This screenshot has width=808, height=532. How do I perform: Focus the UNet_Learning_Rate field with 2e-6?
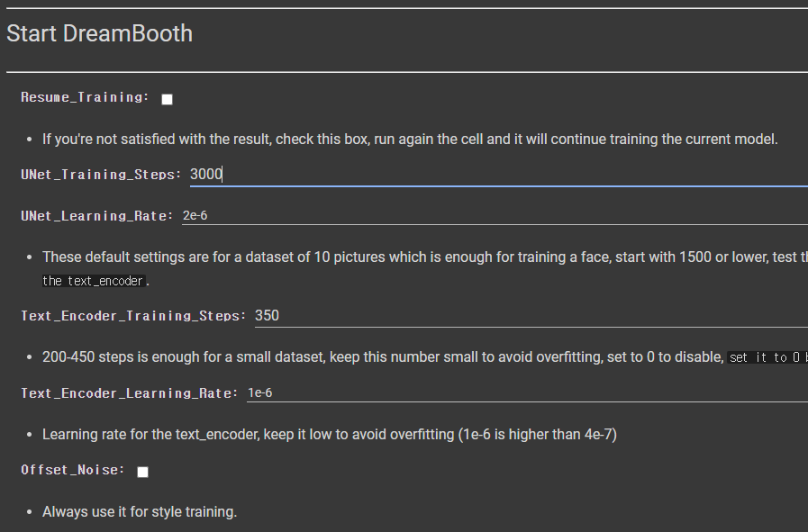pyautogui.click(x=495, y=215)
